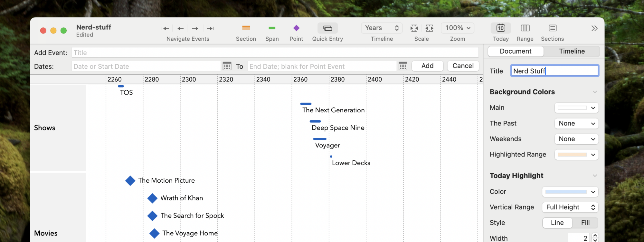
Task: Open the Sections toolbar item
Action: (553, 28)
